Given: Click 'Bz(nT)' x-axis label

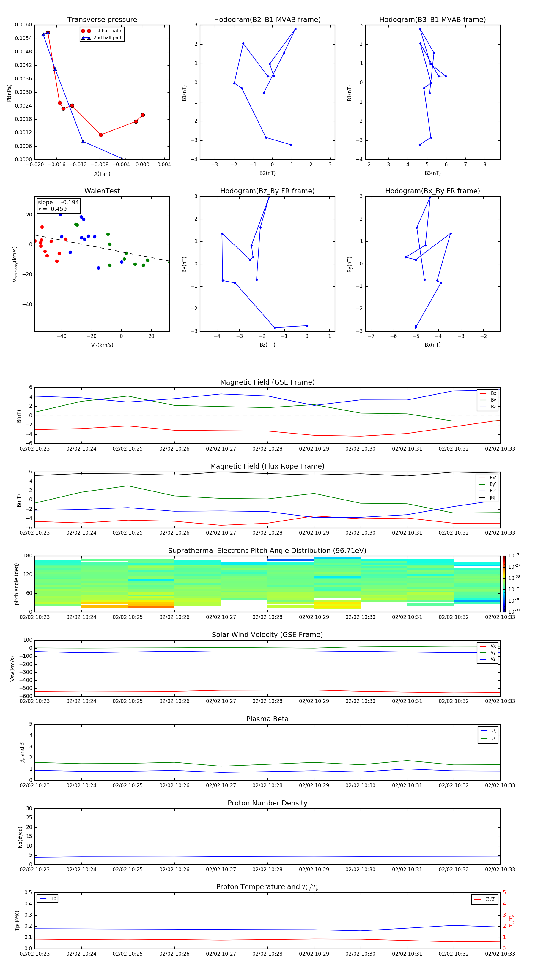Looking at the screenshot, I should tap(267, 345).
